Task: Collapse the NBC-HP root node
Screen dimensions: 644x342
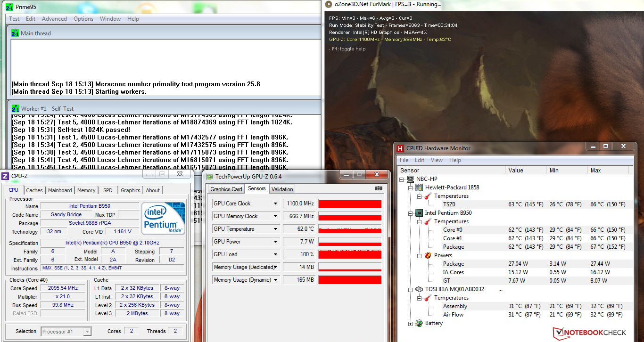Action: (402, 179)
